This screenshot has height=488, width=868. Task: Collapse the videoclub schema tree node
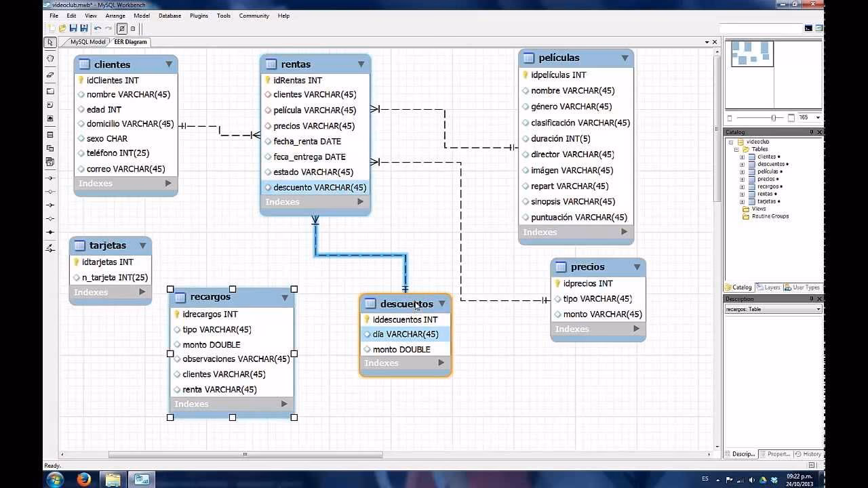point(731,142)
